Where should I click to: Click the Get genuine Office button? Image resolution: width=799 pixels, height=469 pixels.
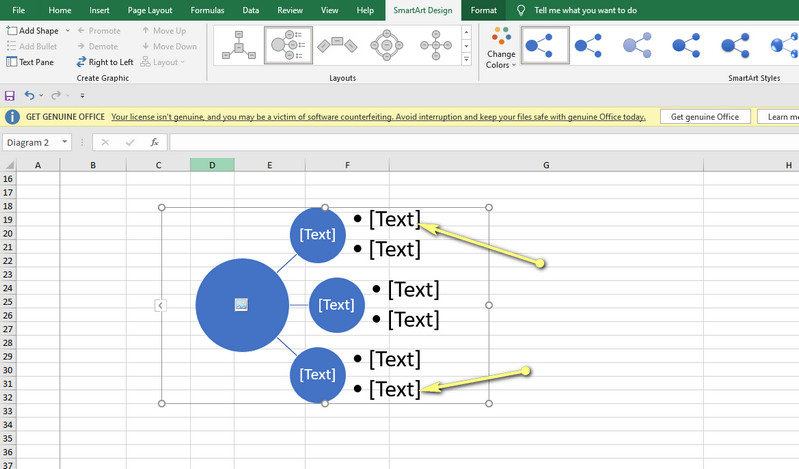pyautogui.click(x=705, y=117)
